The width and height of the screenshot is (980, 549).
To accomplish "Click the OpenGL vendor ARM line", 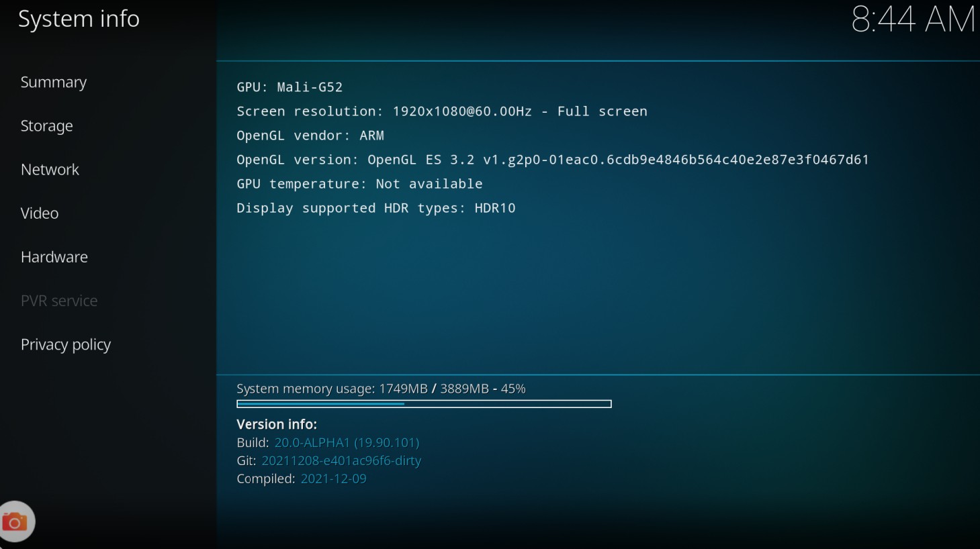I will (x=310, y=136).
